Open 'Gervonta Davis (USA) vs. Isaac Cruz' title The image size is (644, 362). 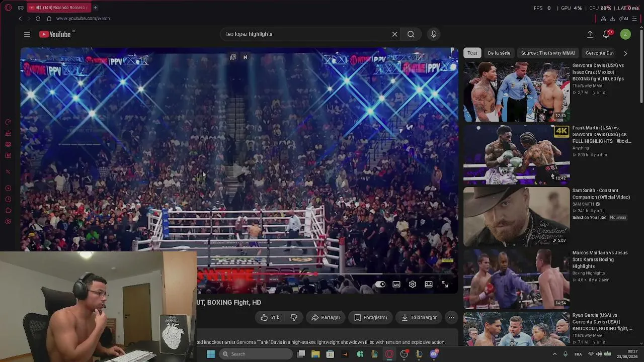click(598, 72)
